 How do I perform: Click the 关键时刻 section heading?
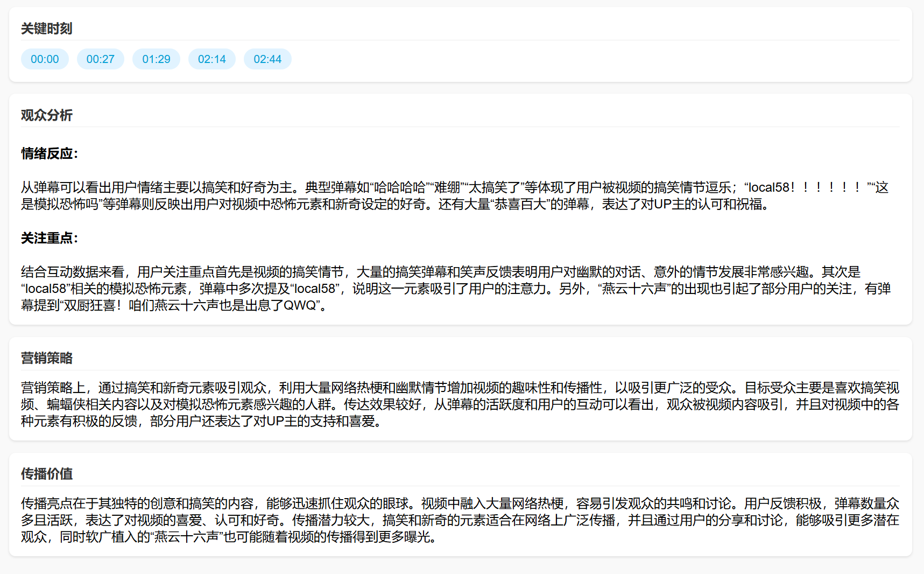click(x=46, y=29)
